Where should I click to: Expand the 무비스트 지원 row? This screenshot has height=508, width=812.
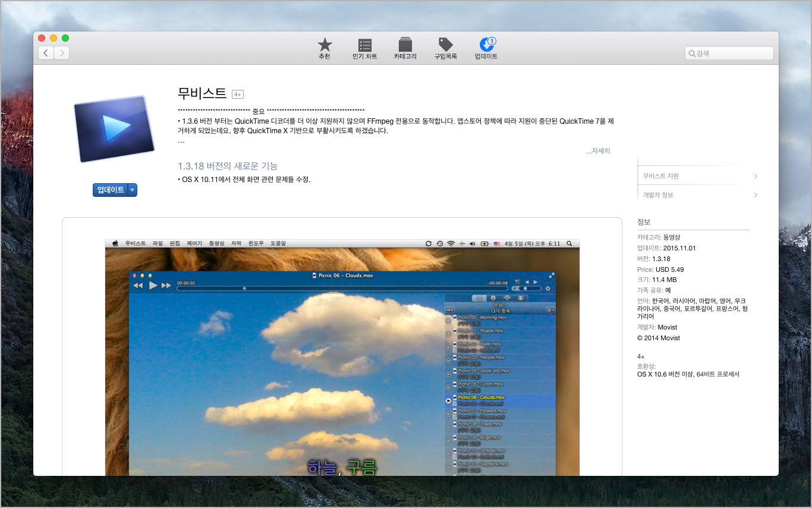(698, 176)
